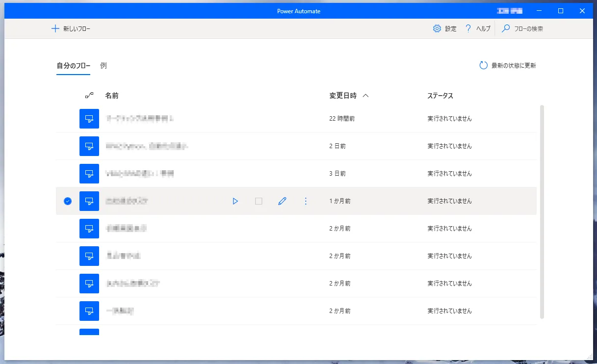Viewport: 597px width, 364px height.
Task: Open more actions for the selected flow
Action: click(x=306, y=201)
